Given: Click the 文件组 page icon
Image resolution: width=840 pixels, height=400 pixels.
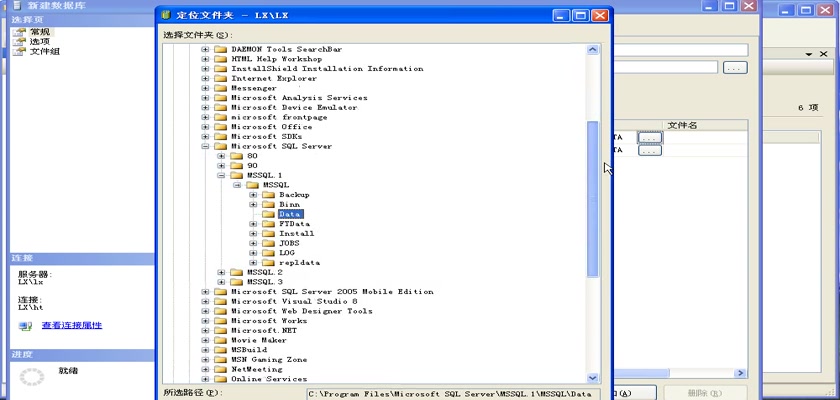Looking at the screenshot, I should [19, 52].
